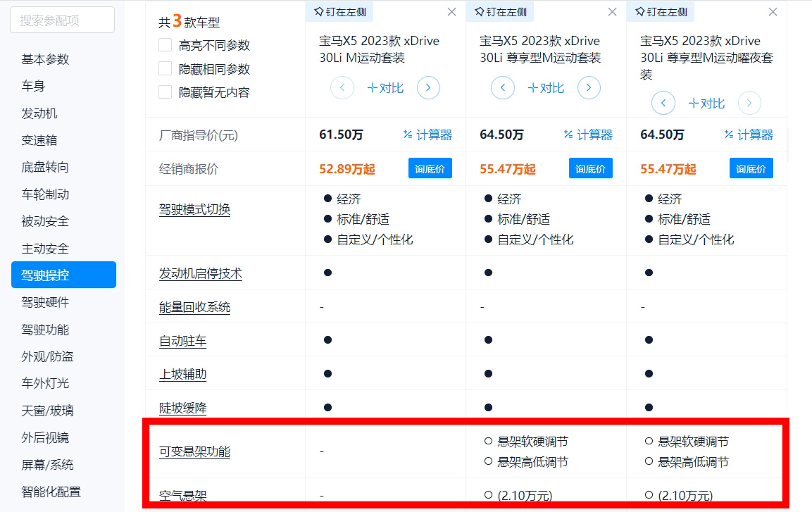Jump to 主动安全 section
The width and height of the screenshot is (812, 512).
pos(45,249)
